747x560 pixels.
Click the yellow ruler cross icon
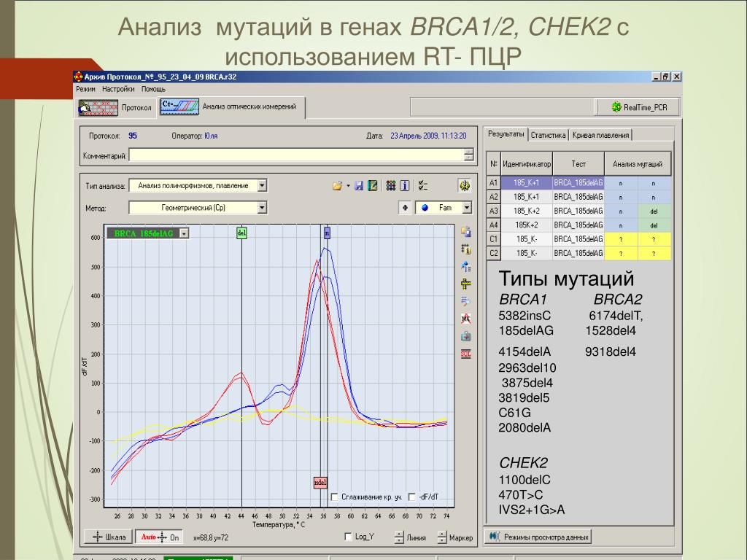coord(466,284)
